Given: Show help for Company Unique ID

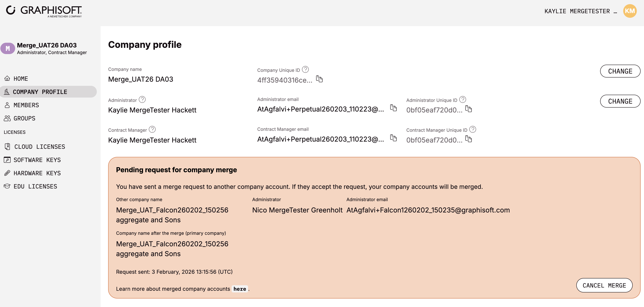Looking at the screenshot, I should [x=305, y=70].
